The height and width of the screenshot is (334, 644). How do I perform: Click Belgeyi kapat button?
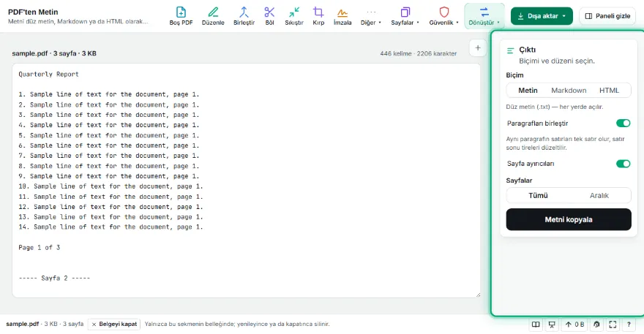coord(113,324)
